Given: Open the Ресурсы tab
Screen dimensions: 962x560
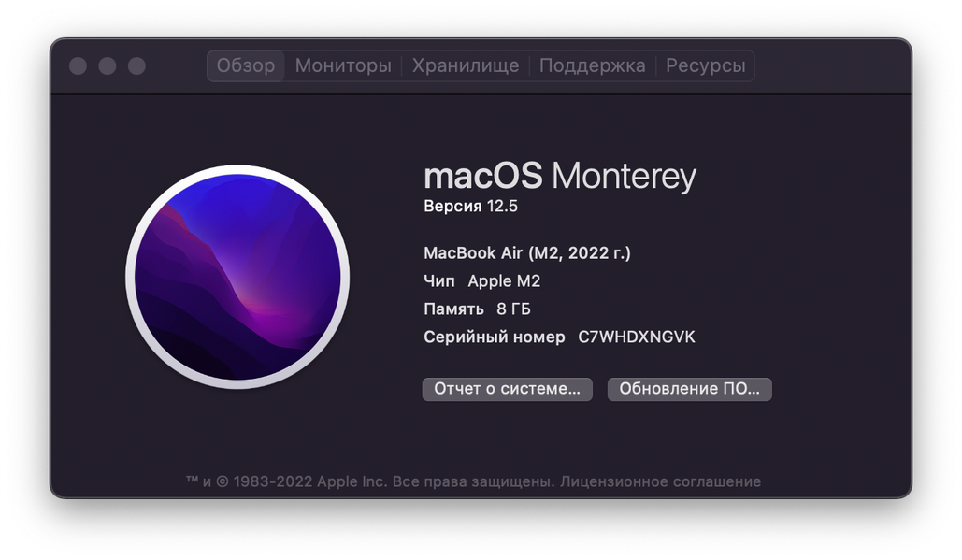Looking at the screenshot, I should [706, 65].
